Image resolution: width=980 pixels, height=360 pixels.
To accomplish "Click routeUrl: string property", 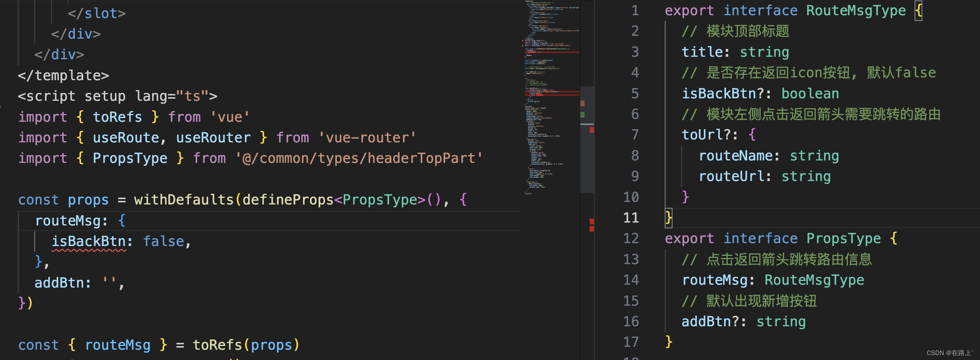I will click(765, 177).
